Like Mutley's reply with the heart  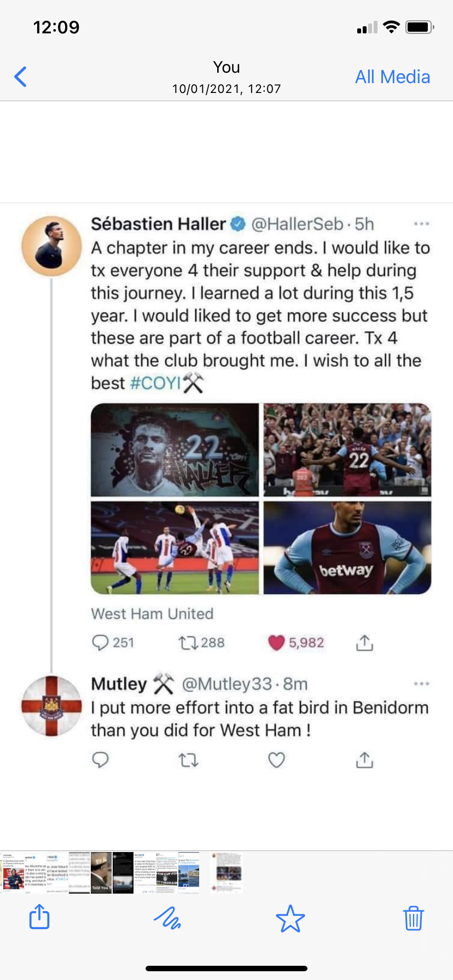(x=277, y=760)
